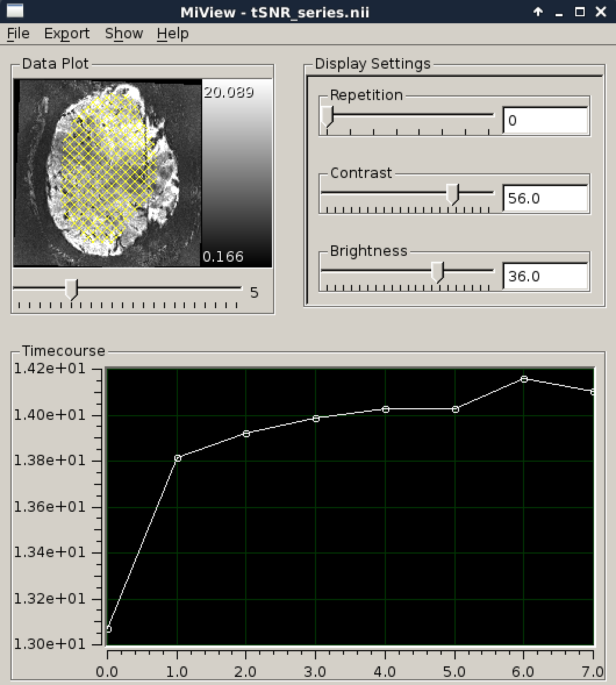Click the Brightness value field showing 36.0
Screen dimensions: 616x685
545,276
